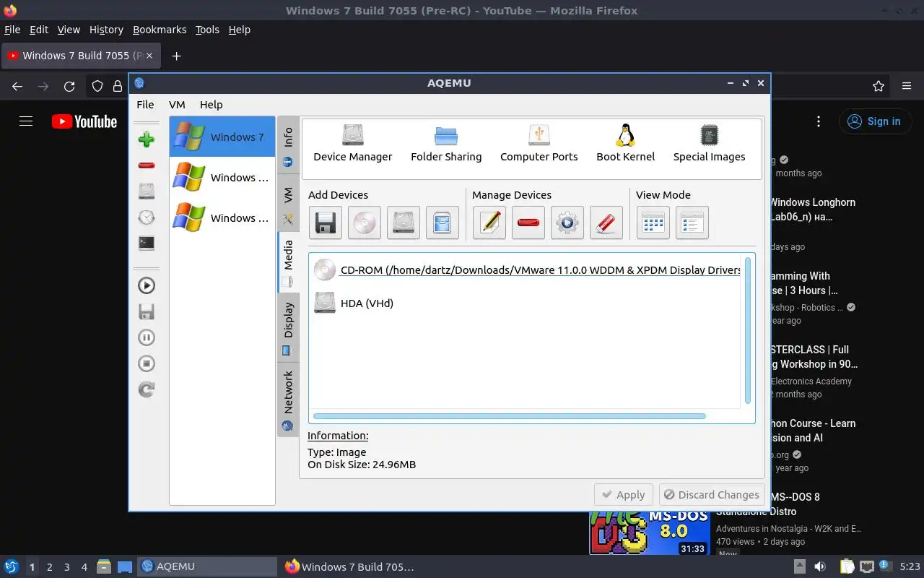Select the third Windows virtual machine entry
The image size is (924, 578).
222,217
